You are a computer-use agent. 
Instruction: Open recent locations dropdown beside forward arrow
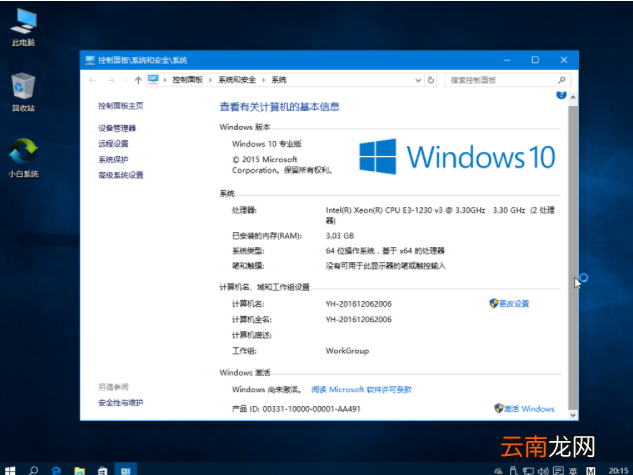(126, 80)
